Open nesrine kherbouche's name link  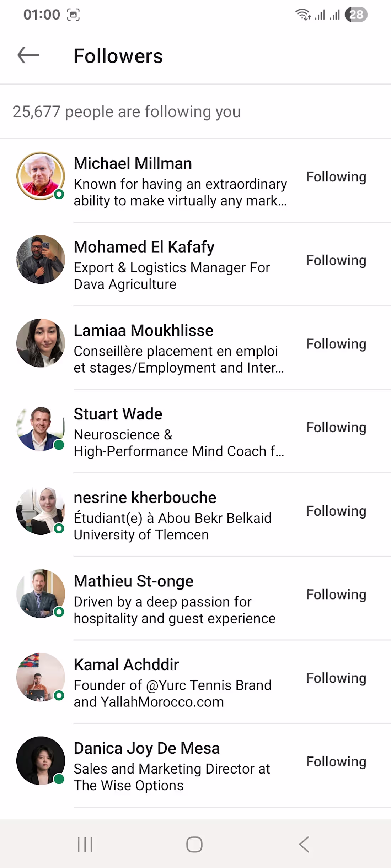(x=145, y=498)
